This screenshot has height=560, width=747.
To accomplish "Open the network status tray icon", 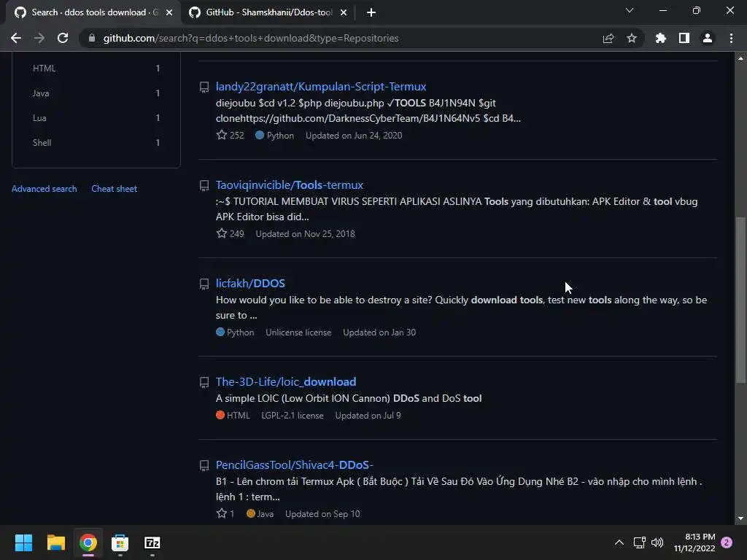I will pos(639,542).
